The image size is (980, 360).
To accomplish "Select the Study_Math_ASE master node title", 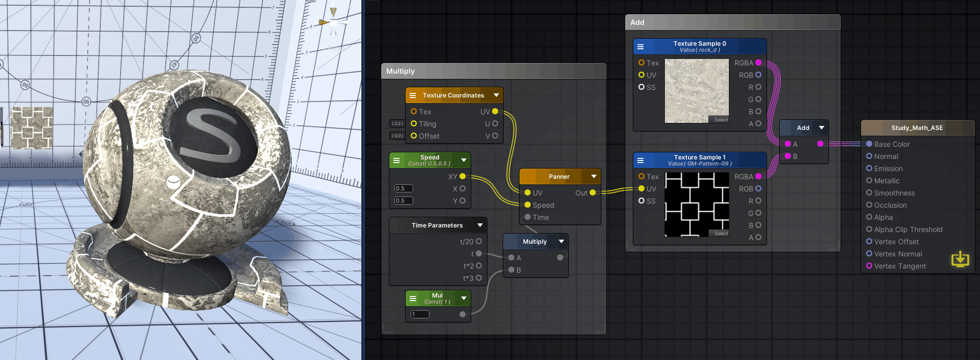I will [x=917, y=128].
